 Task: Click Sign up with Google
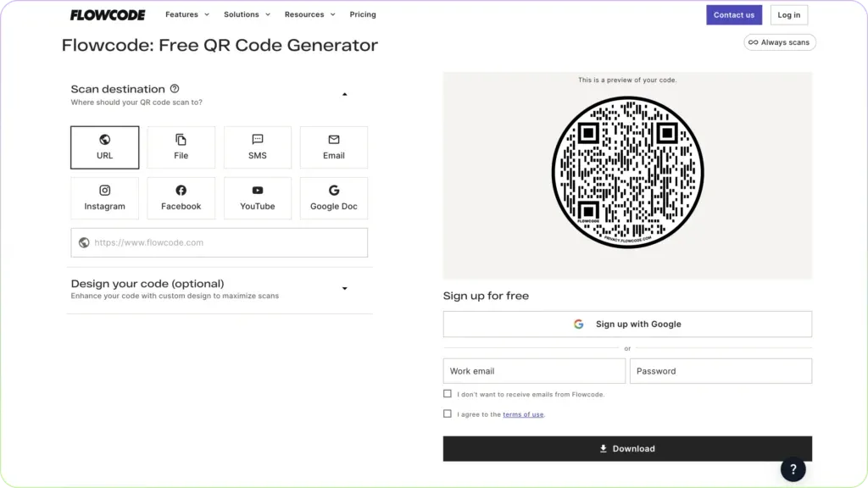pos(627,324)
